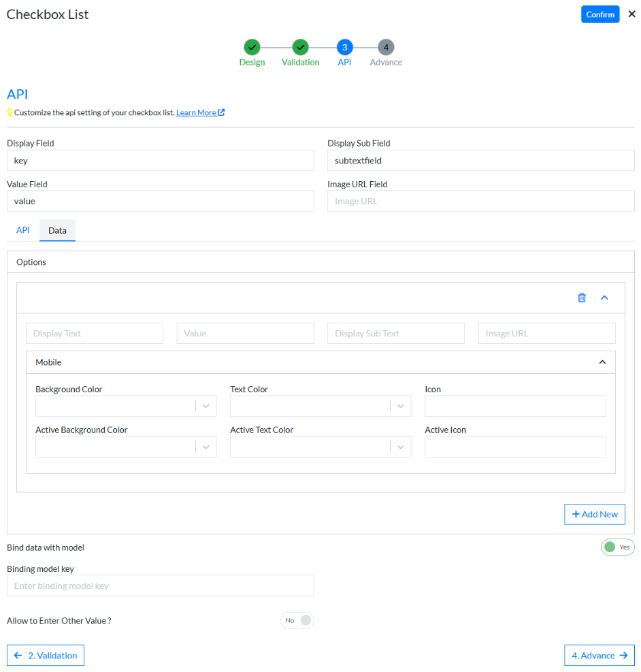Go to Design step circle
The width and height of the screenshot is (641, 672).
(252, 47)
